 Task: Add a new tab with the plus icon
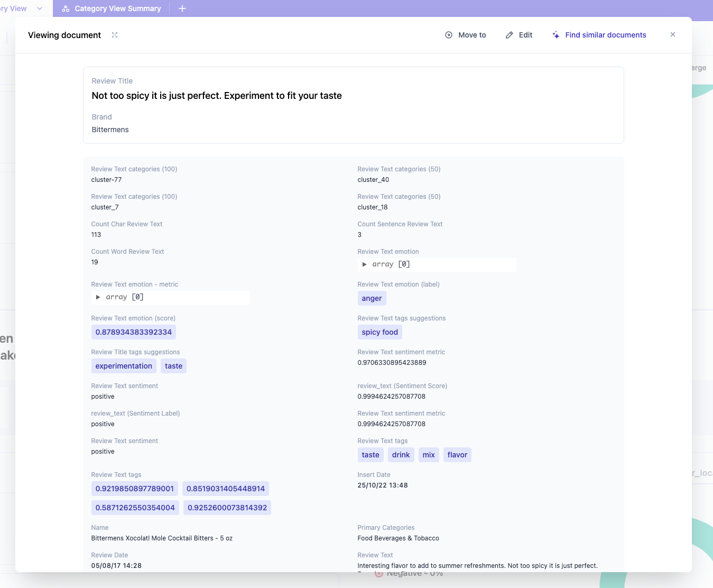coord(182,8)
